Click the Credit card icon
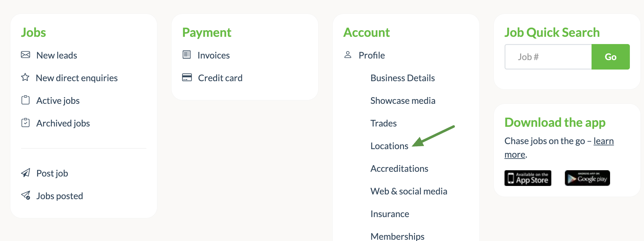 tap(187, 77)
